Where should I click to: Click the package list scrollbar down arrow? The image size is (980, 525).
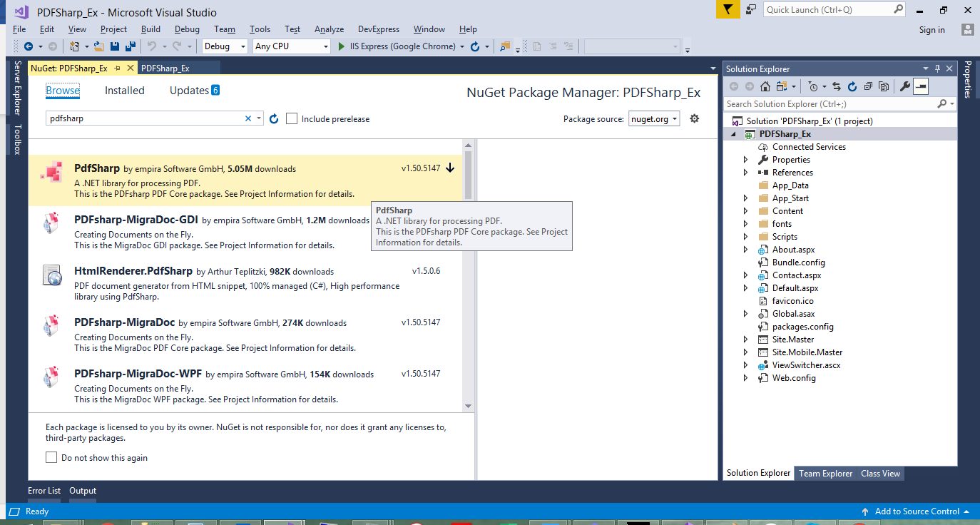click(468, 406)
